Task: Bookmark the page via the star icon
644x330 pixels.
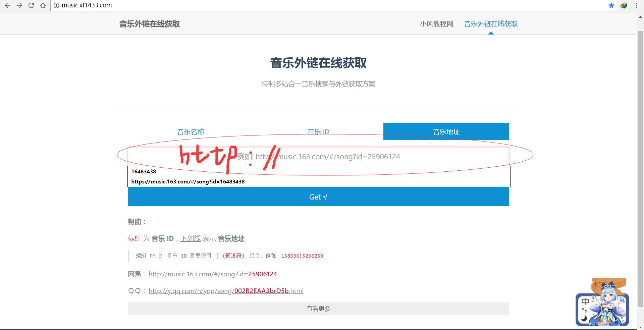Action: tap(611, 5)
